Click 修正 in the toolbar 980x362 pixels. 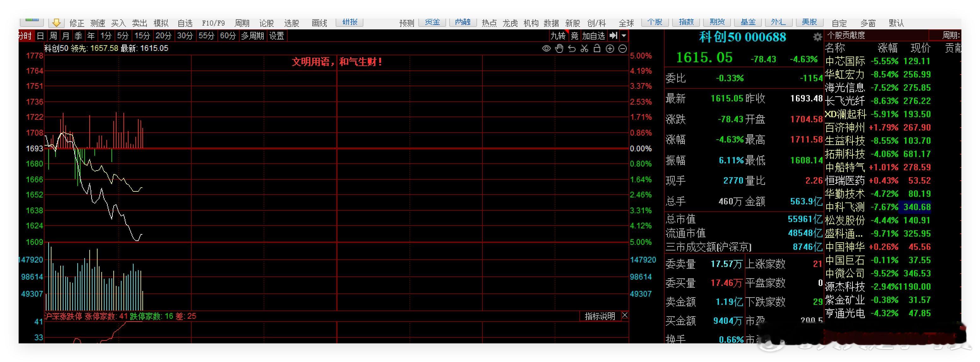[x=77, y=23]
